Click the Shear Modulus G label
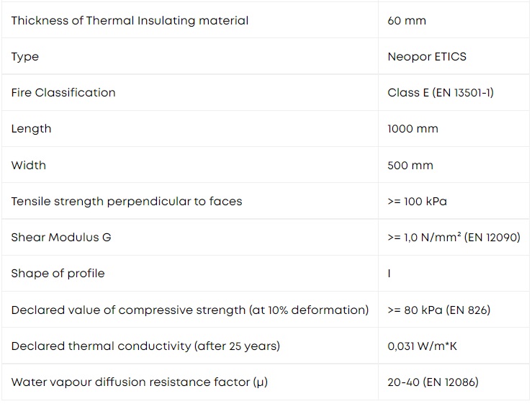Image resolution: width=532 pixels, height=404 pixels. (61, 238)
